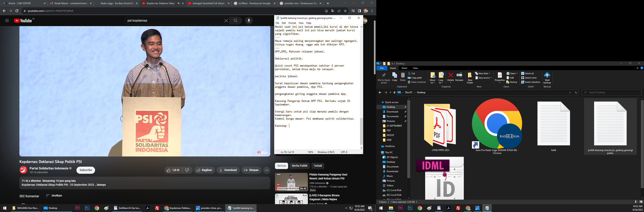
Task: Click Start backup in the ribbon
Action: pos(547,78)
